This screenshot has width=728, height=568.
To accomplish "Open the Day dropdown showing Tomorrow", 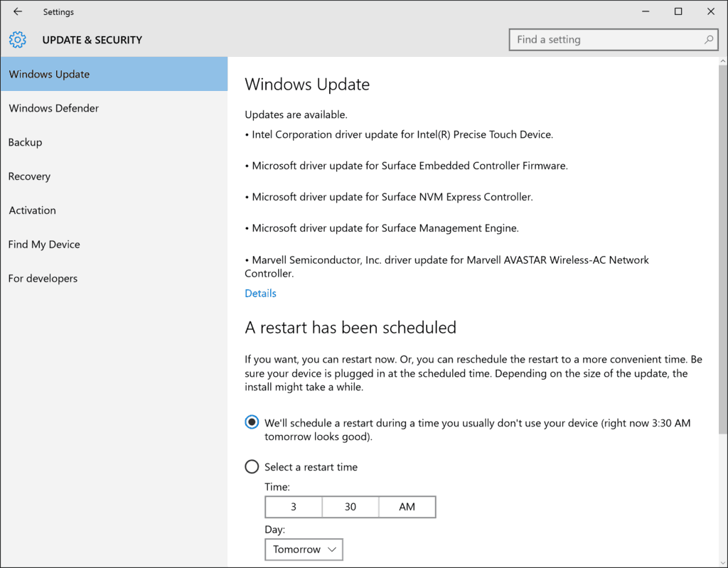I will click(304, 550).
